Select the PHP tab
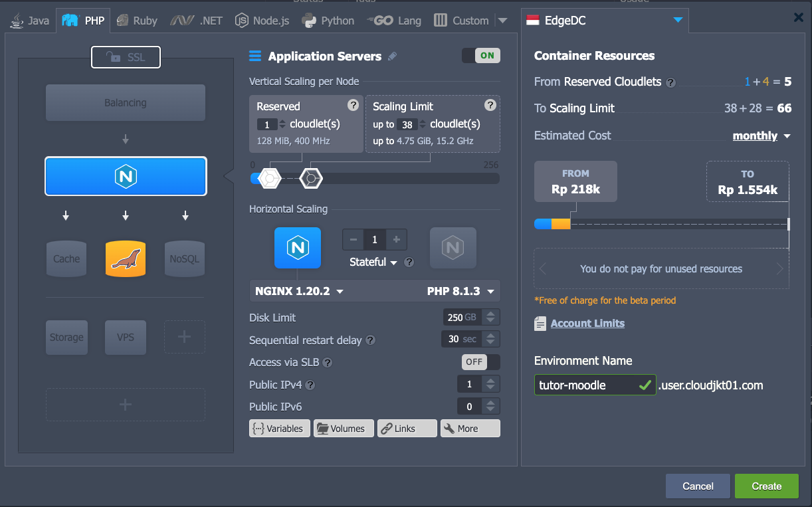This screenshot has height=507, width=812. 84,21
